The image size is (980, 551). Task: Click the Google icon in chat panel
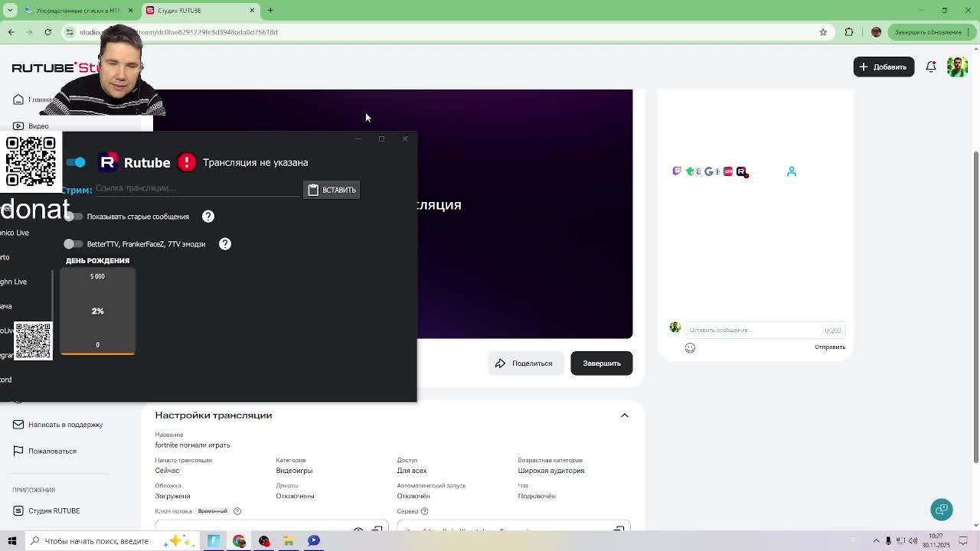tap(708, 171)
